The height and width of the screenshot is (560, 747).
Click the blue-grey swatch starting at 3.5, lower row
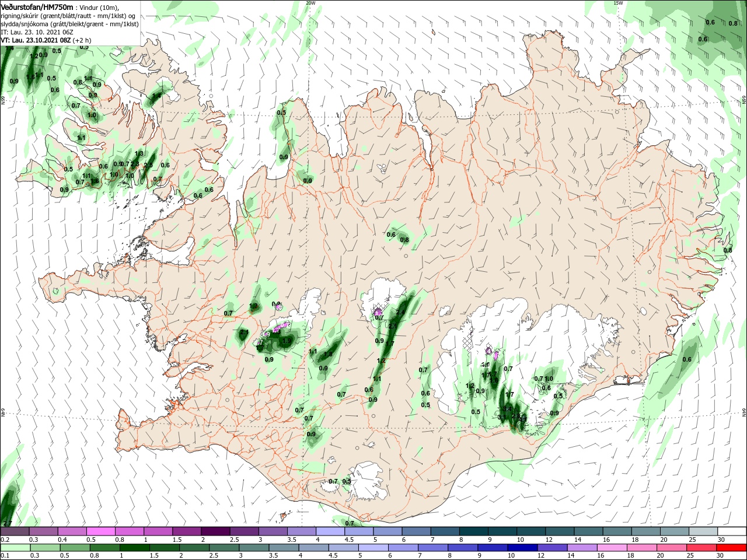click(284, 548)
